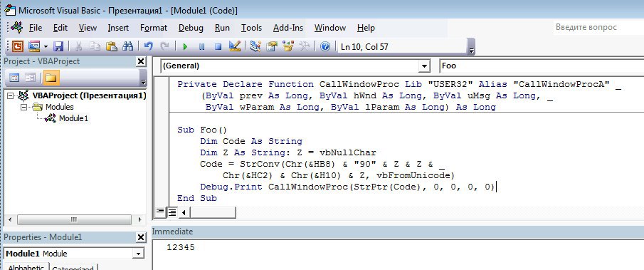The image size is (644, 270).
Task: Select the Modules folder in the tree
Action: click(x=60, y=107)
